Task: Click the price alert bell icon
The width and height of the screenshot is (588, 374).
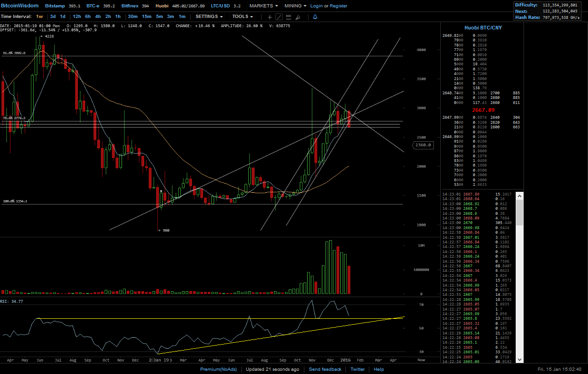Action: (315, 17)
